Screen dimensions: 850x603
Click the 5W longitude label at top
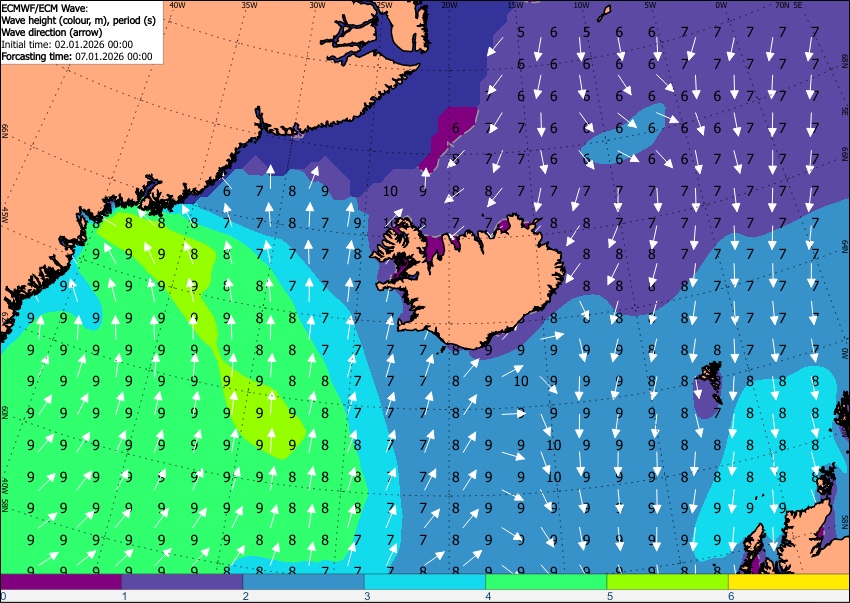[651, 5]
